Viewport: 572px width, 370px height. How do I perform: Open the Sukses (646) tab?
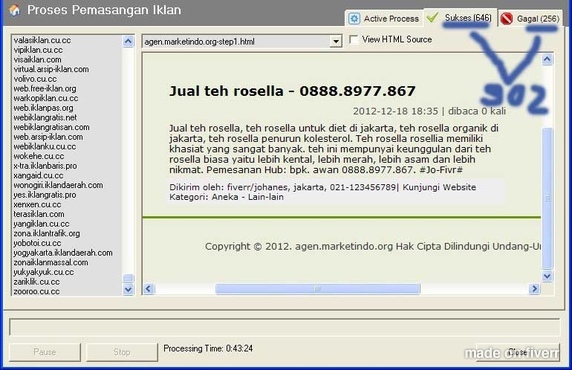(460, 17)
